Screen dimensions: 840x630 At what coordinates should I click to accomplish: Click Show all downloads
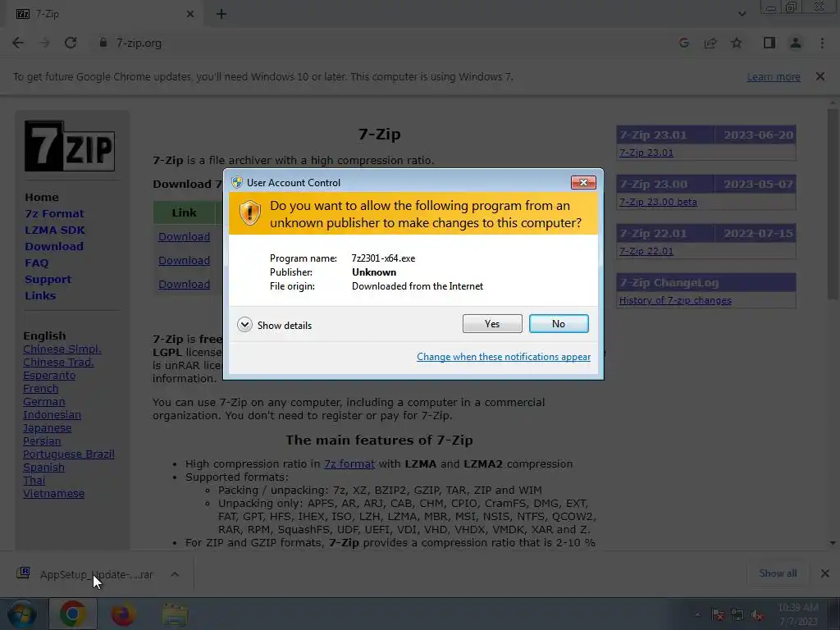point(778,573)
